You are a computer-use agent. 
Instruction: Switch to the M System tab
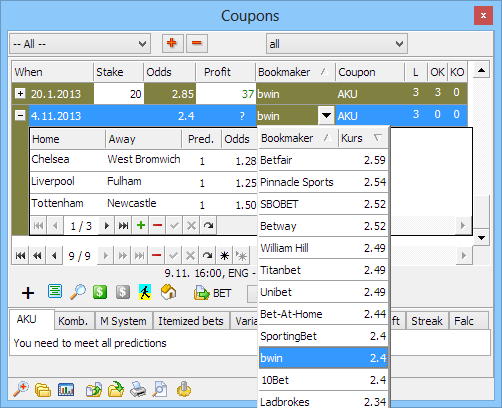tap(123, 321)
